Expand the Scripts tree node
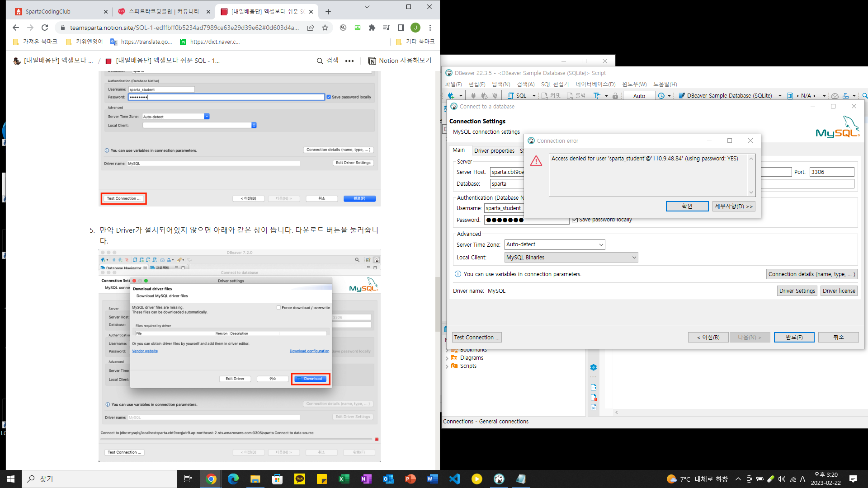The height and width of the screenshot is (488, 868). point(447,366)
